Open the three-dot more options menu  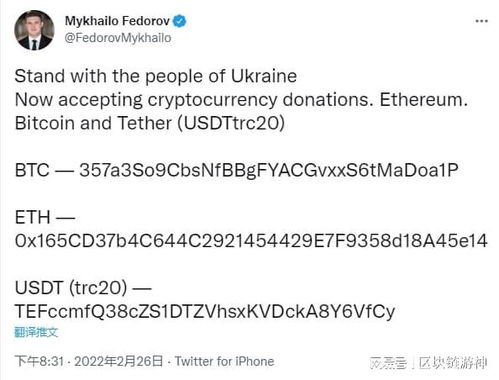coord(481,21)
